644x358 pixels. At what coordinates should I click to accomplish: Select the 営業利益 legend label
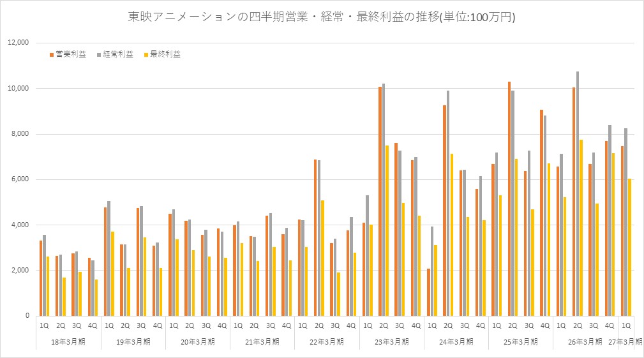pyautogui.click(x=71, y=54)
